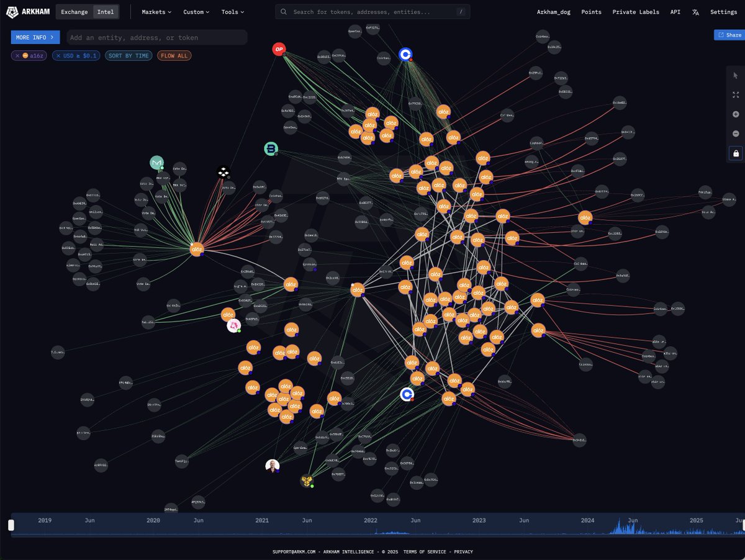The height and width of the screenshot is (560, 745).
Task: Click the Share button
Action: (x=728, y=35)
